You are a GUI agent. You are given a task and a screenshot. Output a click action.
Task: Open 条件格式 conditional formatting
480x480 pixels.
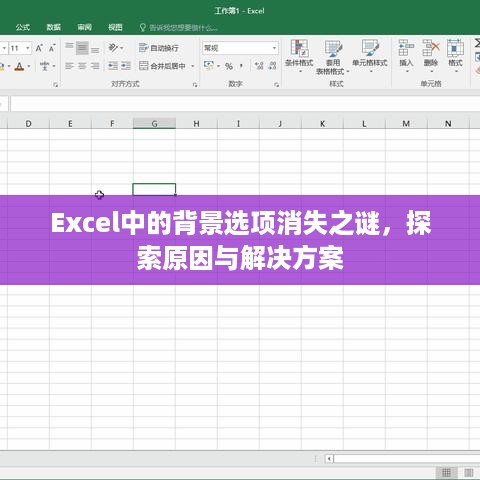[299, 56]
